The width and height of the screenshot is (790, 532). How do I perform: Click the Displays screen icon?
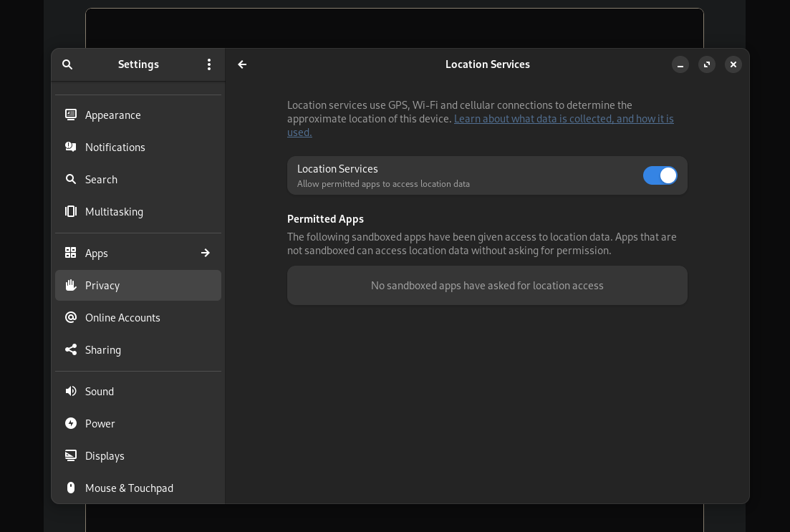(71, 455)
